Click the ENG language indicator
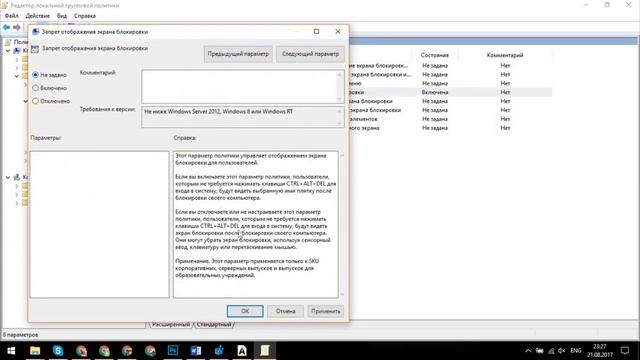This screenshot has width=640, height=360. pyautogui.click(x=576, y=351)
